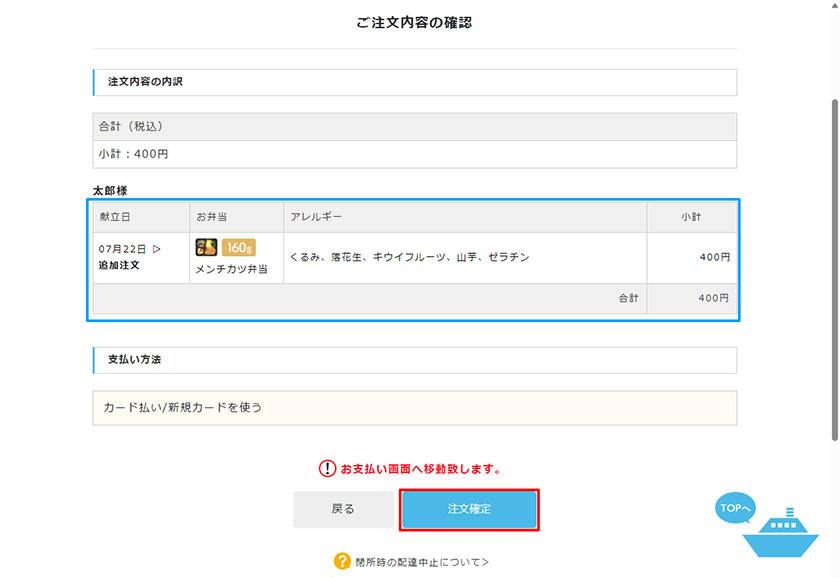The width and height of the screenshot is (840, 578).
Task: Select the カード払い/新規カードを使う payment box
Action: click(x=415, y=408)
